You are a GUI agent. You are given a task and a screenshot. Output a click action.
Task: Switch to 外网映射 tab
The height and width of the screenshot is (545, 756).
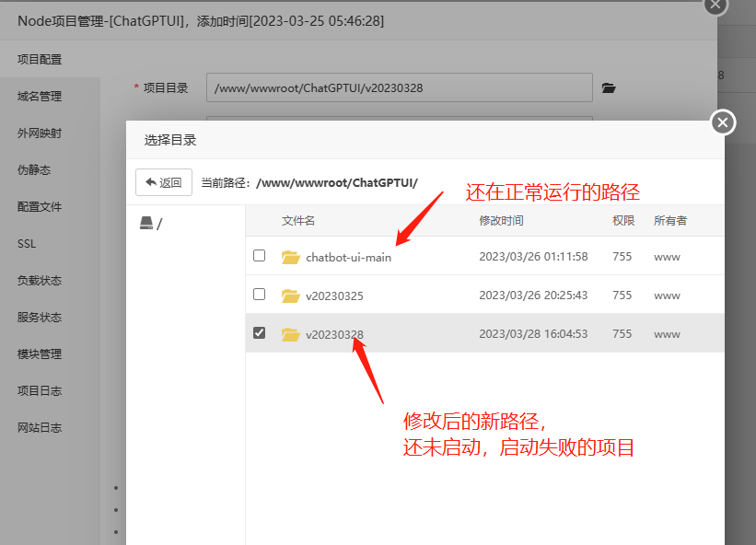pos(40,133)
